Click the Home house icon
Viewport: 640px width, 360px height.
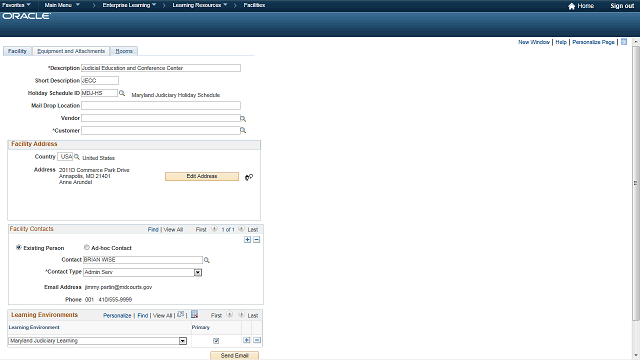click(x=571, y=6)
